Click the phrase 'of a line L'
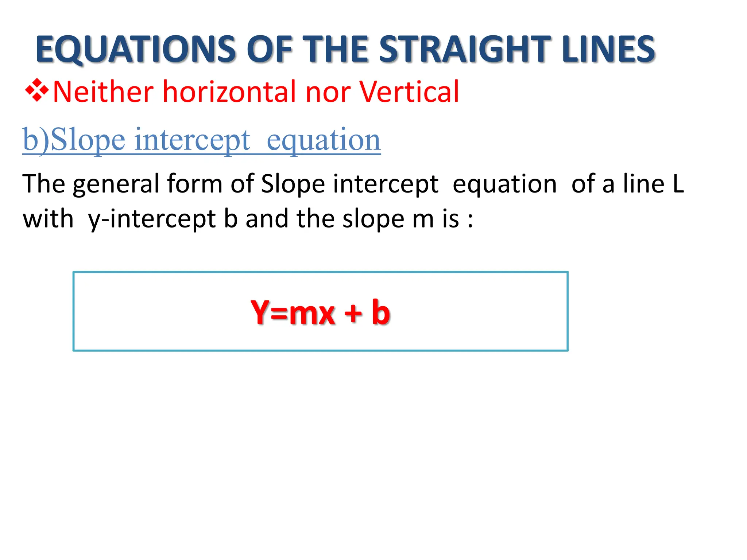 coord(627,183)
